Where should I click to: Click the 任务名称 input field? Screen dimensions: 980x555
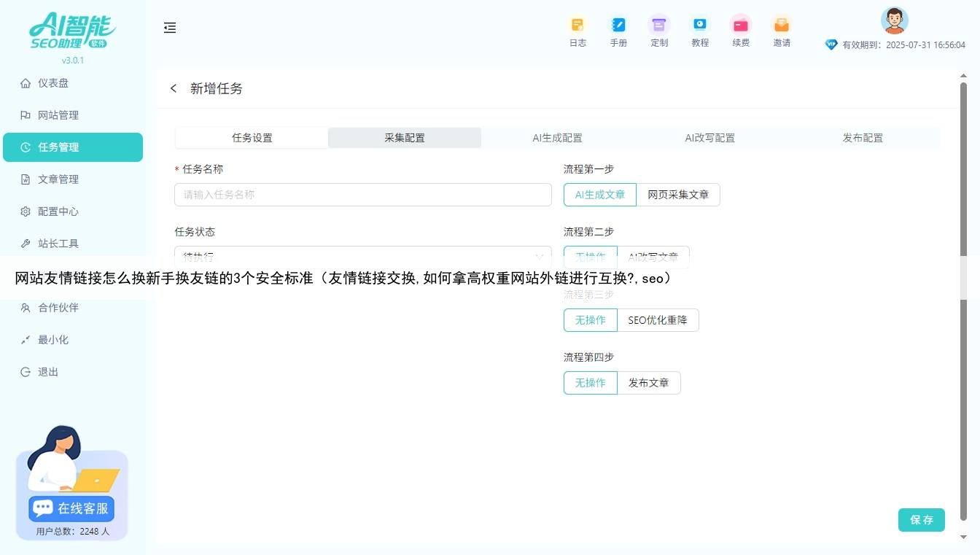(x=362, y=194)
